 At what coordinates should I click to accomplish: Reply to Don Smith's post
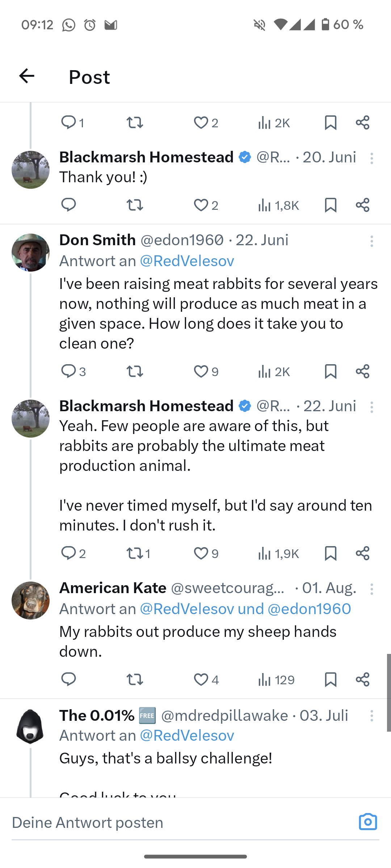click(68, 371)
